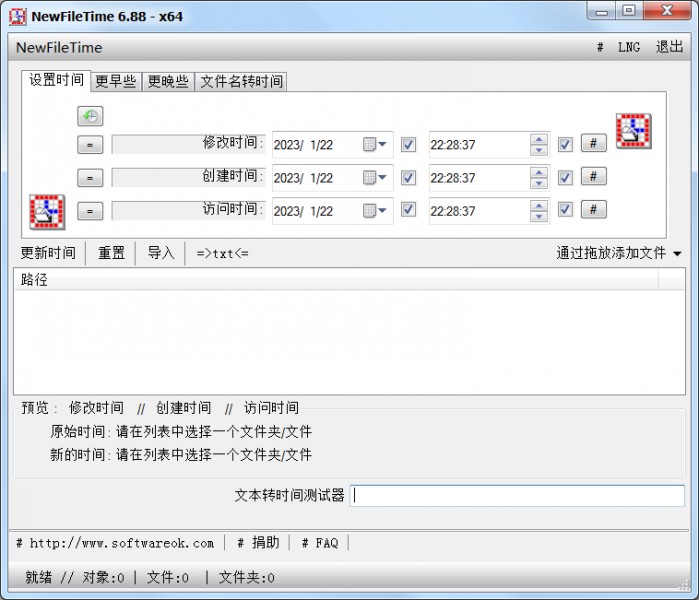Click the 原始时间 preview text line
Screen dimensions: 699x600
(x=181, y=432)
